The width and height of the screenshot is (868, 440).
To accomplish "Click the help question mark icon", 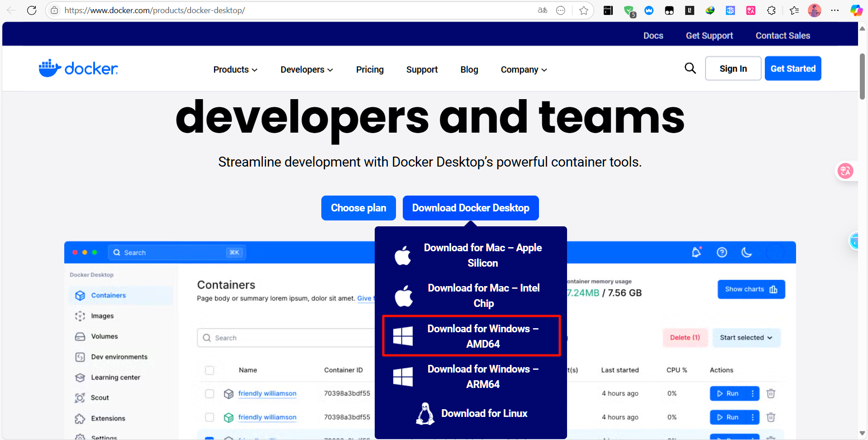I will coord(722,252).
